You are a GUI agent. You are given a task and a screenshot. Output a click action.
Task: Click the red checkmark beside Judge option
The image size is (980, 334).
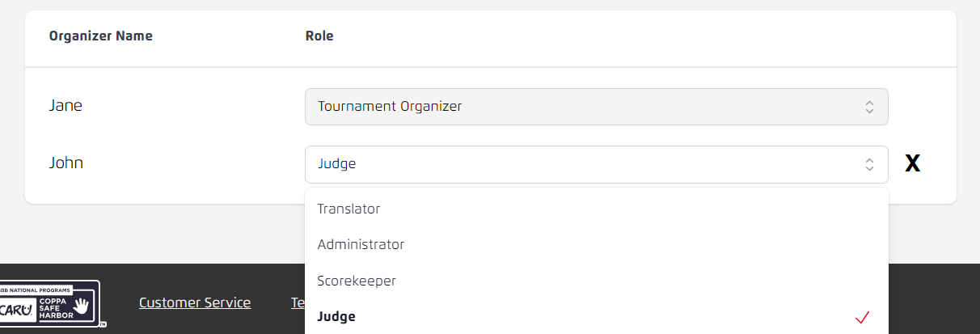coord(862,317)
